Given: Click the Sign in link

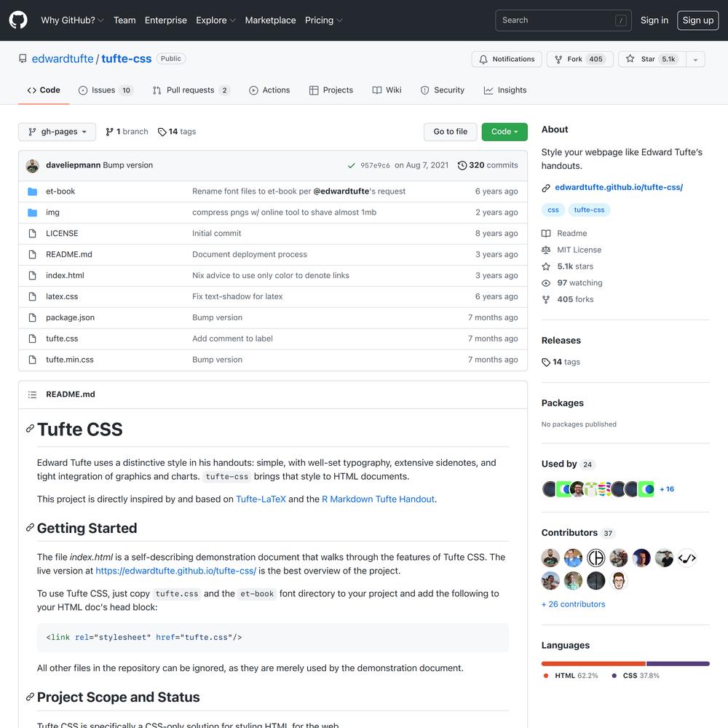Looking at the screenshot, I should [654, 20].
